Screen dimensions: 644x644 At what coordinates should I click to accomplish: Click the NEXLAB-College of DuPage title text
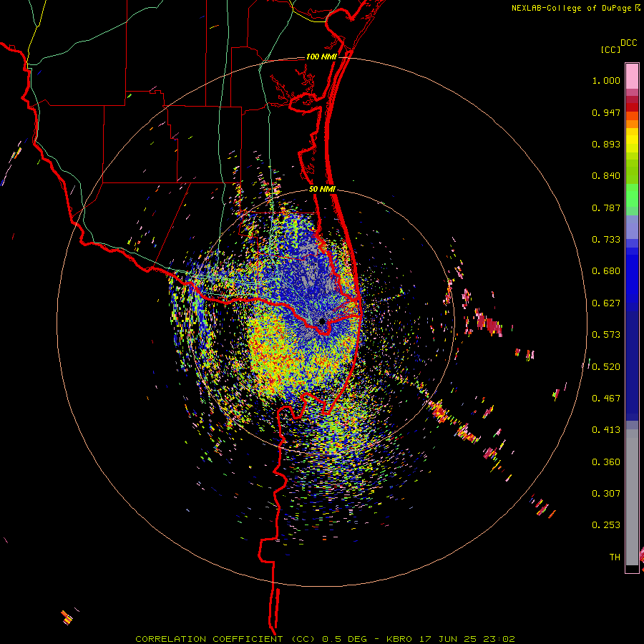click(571, 8)
